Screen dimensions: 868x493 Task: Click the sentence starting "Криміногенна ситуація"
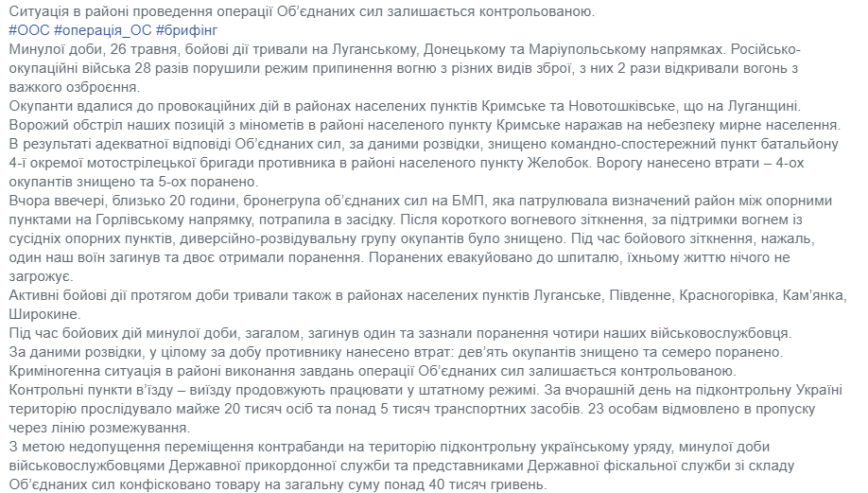(370, 369)
